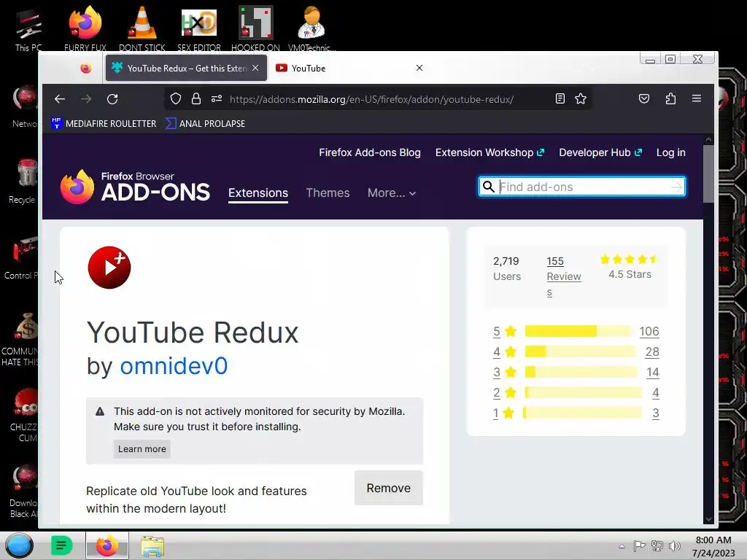Select the VMOTechnic desktop icon
This screenshot has height=560, width=747.
312,28
